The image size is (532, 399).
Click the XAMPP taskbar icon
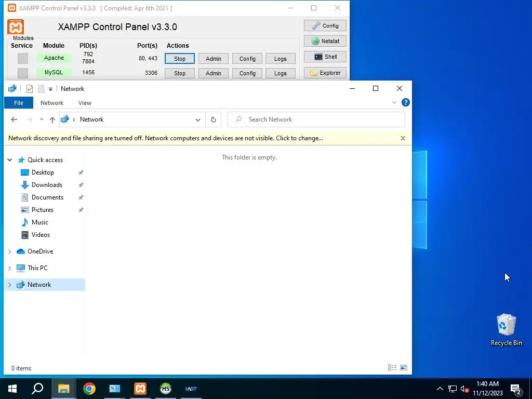point(140,389)
